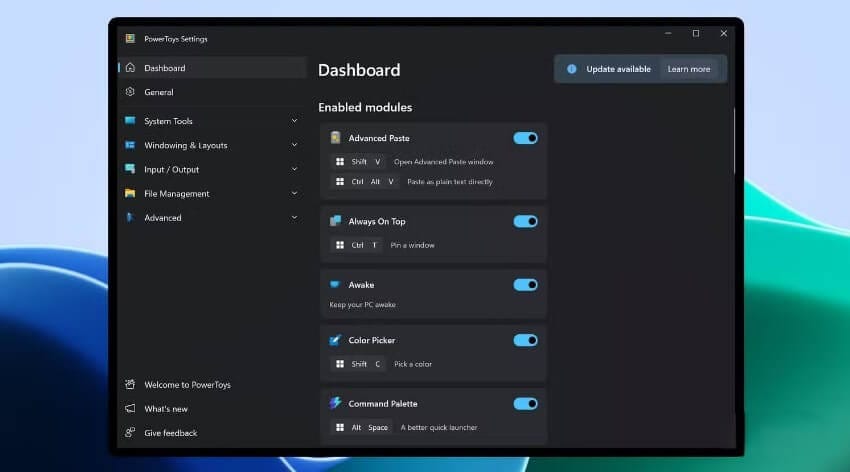Click the Awake module coffee cup icon

tap(336, 285)
